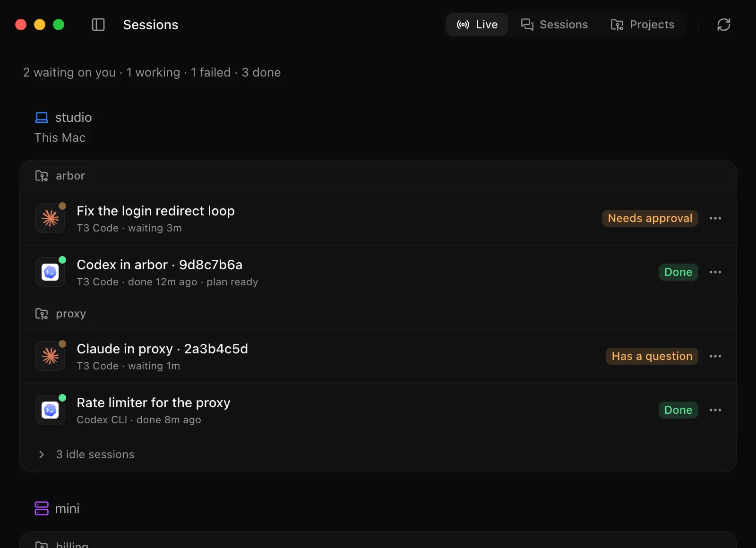Click the arbor project folder icon

point(42,176)
